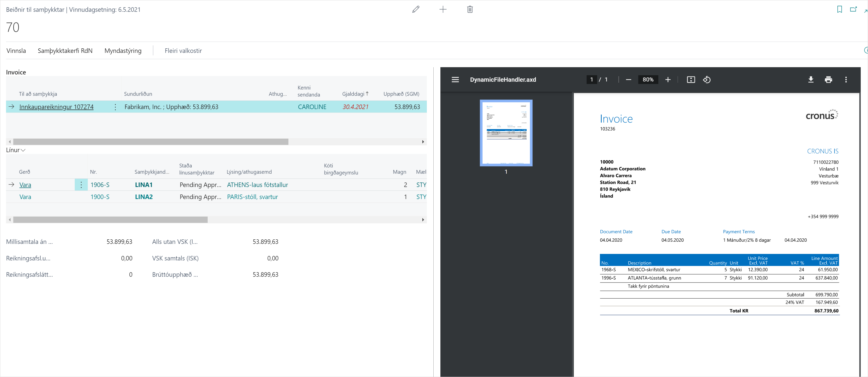Screen dimensions: 868x377
Task: Click the plus new record icon
Action: tap(443, 10)
